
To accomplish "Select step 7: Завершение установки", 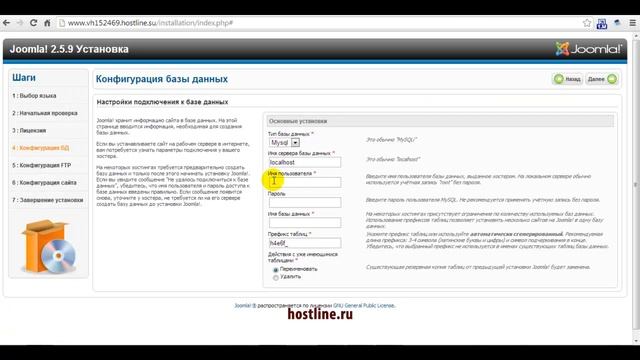I will 48,200.
